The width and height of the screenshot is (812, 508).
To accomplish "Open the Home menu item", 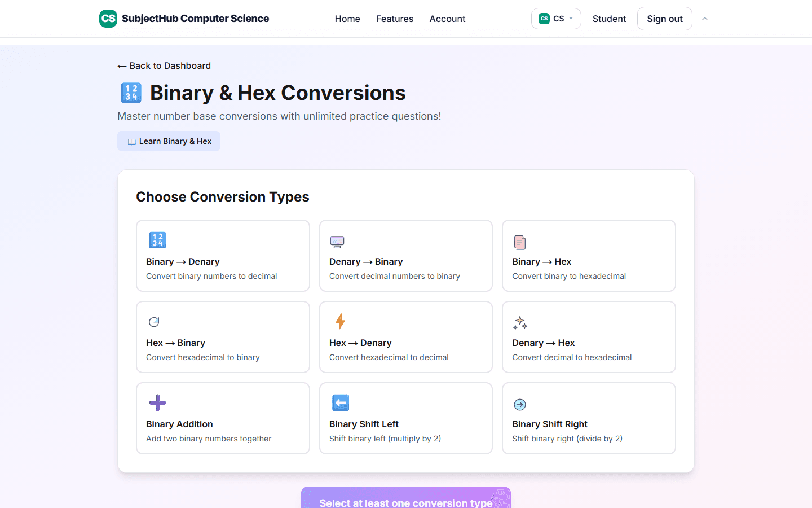I will click(x=347, y=19).
